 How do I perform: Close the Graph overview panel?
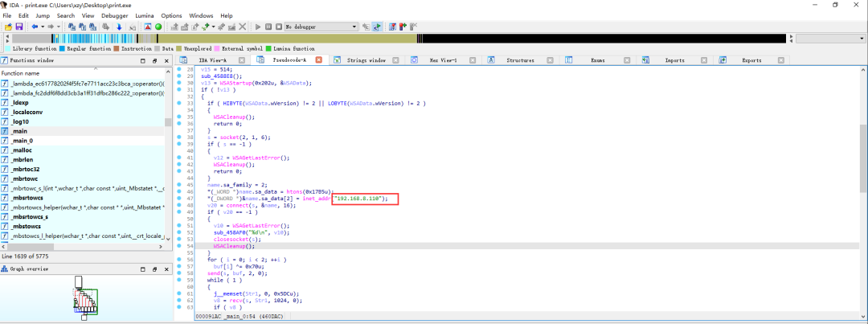166,269
